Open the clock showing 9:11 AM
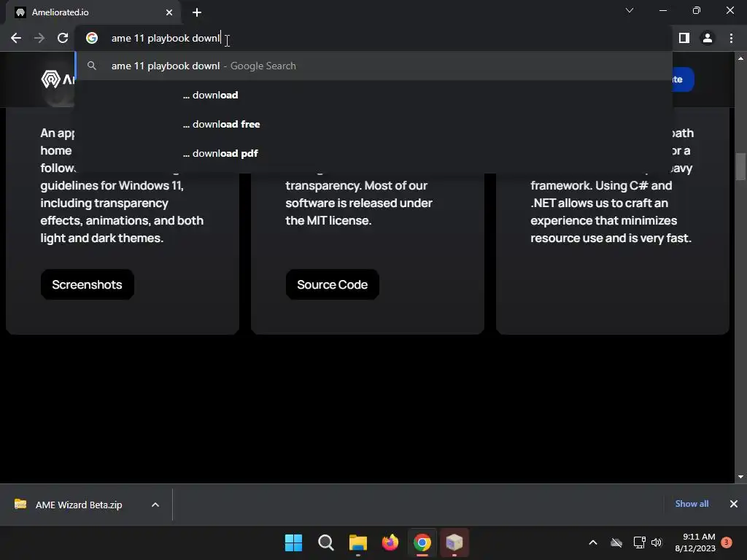 [x=695, y=542]
